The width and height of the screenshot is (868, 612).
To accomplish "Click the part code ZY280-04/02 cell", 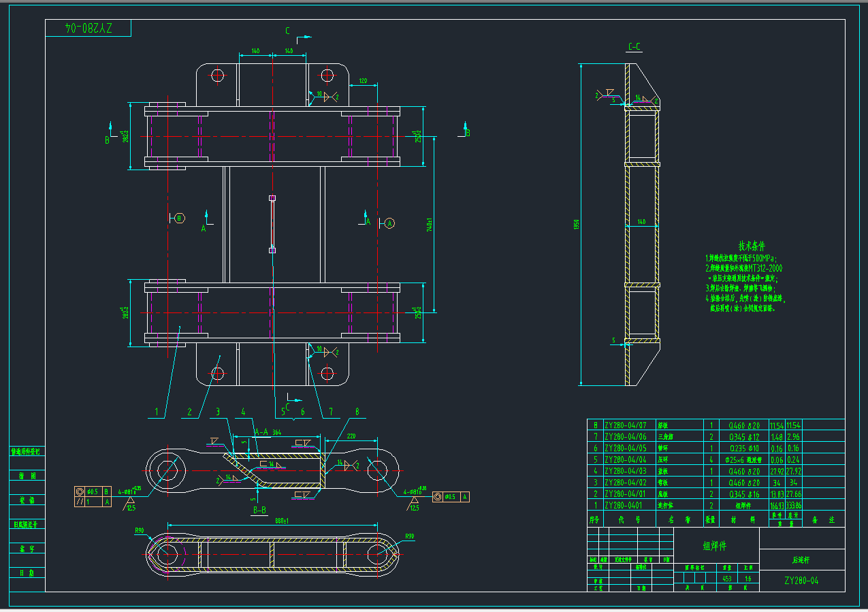I will click(629, 483).
